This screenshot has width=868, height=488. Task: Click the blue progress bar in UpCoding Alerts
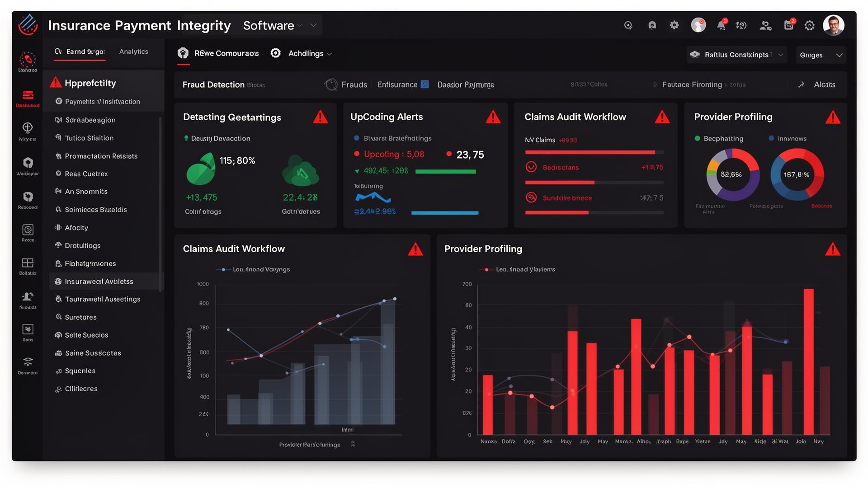444,213
